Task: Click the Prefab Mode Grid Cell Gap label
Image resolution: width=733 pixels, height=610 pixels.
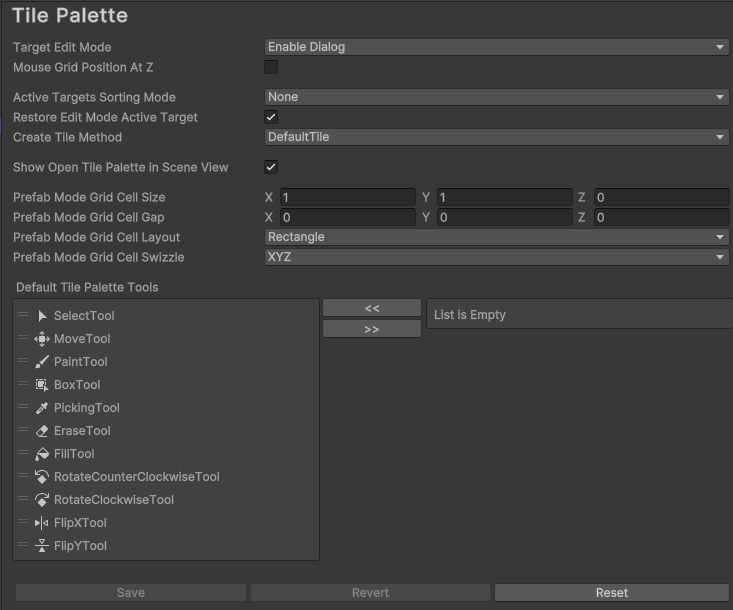Action: click(89, 217)
